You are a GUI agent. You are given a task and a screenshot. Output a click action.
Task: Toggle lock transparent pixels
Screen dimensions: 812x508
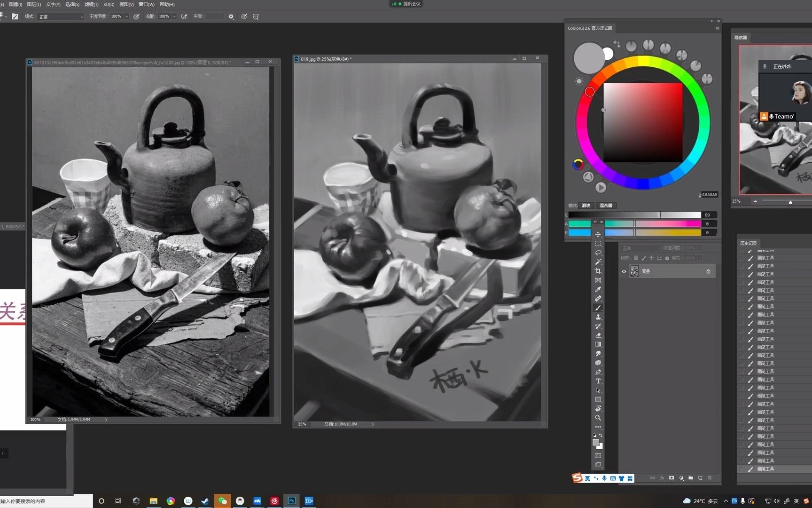click(x=636, y=258)
